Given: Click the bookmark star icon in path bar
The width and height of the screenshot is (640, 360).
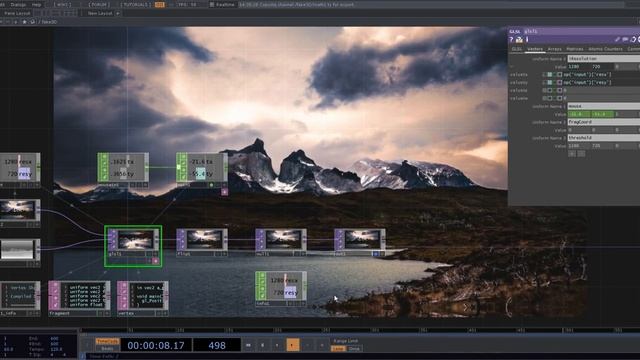Looking at the screenshot, I should click(24, 22).
